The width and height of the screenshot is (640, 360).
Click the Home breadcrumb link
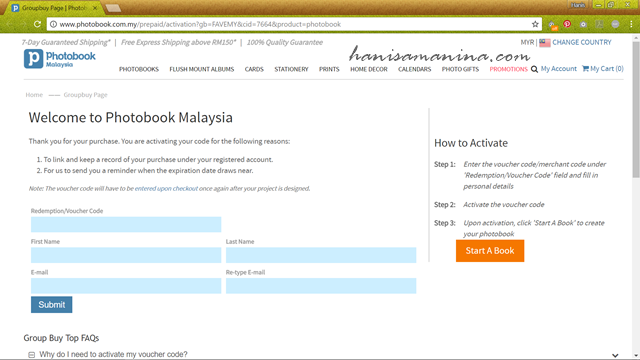(x=34, y=95)
